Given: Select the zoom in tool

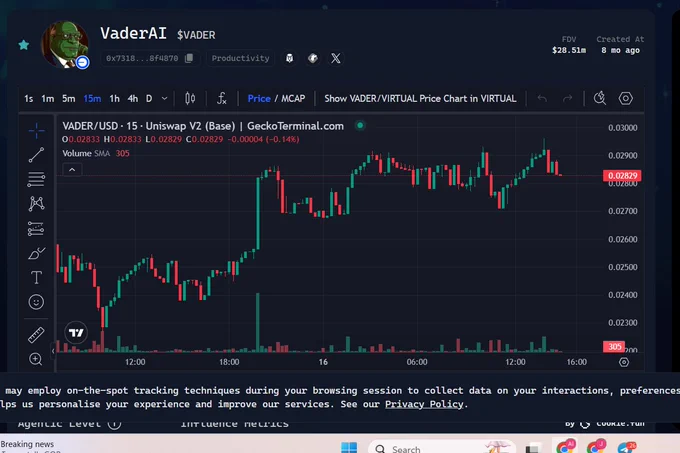Looking at the screenshot, I should (36, 359).
